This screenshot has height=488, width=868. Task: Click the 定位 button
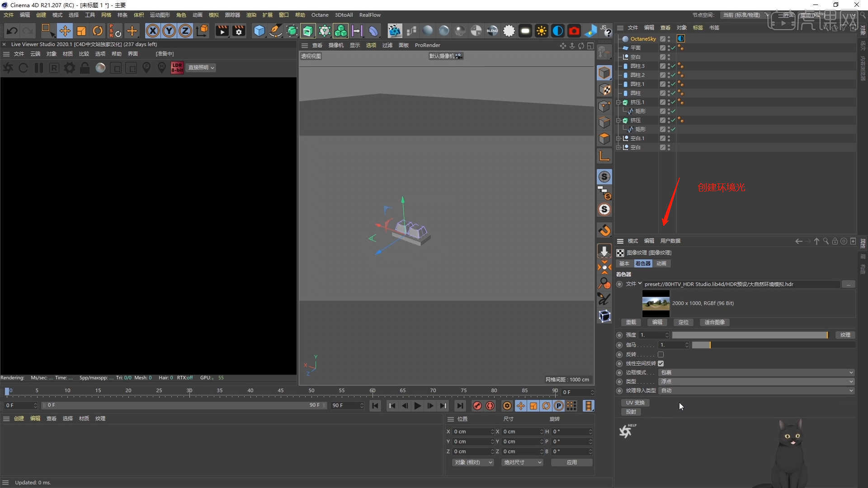(684, 322)
